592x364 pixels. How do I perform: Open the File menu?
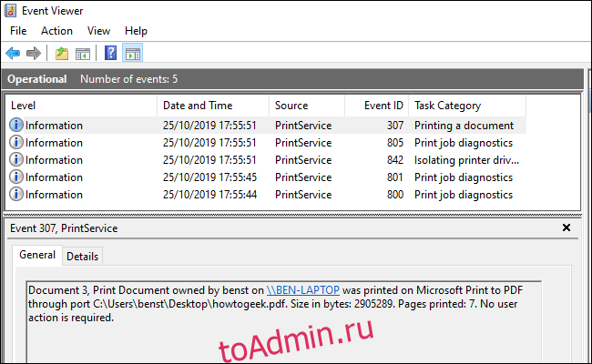click(18, 31)
